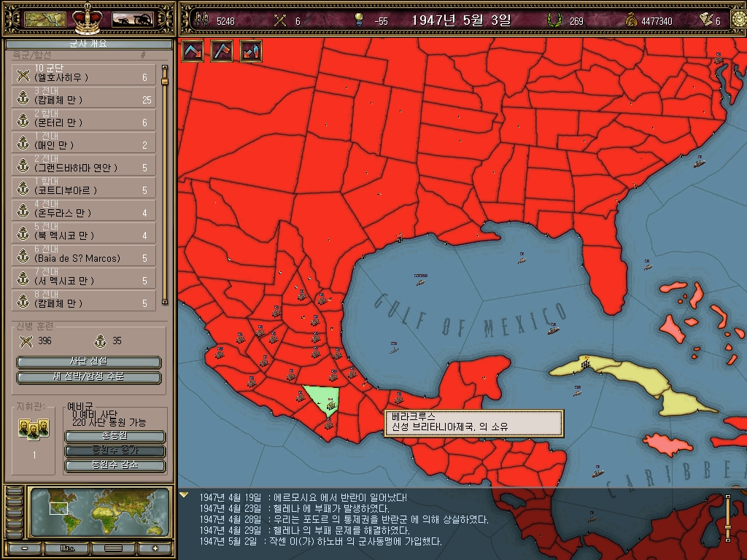
Task: Click the laurel wreath prestige icon
Action: (x=554, y=20)
